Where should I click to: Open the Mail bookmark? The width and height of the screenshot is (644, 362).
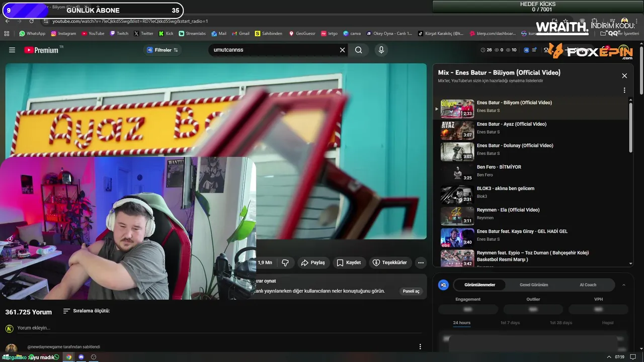pyautogui.click(x=219, y=34)
